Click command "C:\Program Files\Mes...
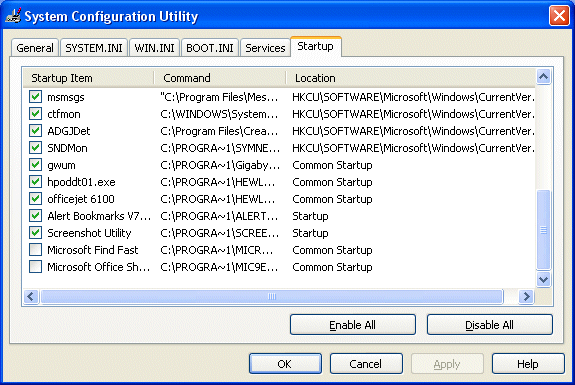Image resolution: width=575 pixels, height=385 pixels. pyautogui.click(x=219, y=97)
